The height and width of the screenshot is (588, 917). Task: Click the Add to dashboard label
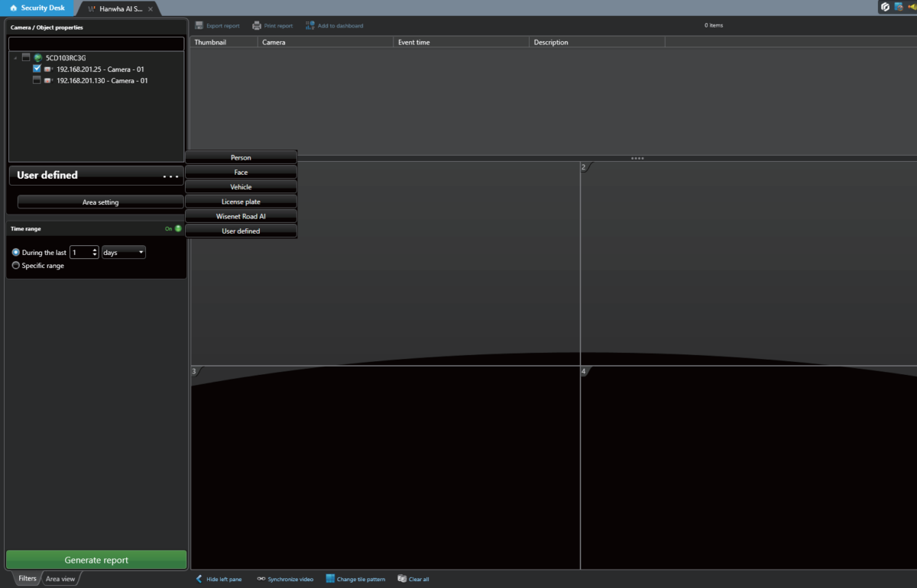coord(340,26)
